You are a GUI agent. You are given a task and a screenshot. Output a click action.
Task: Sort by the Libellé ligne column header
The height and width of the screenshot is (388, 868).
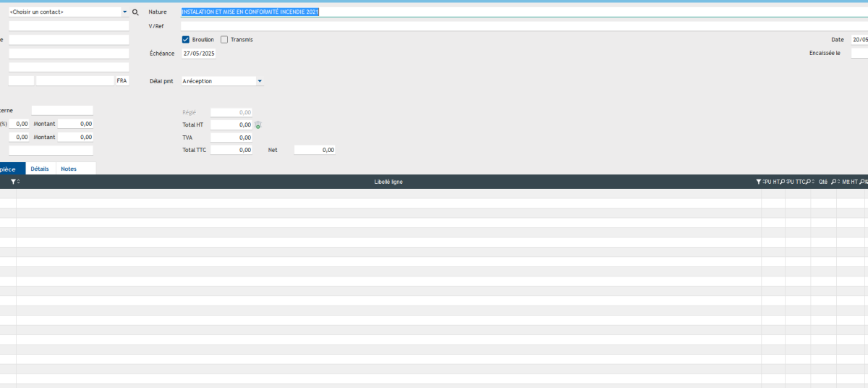tap(388, 182)
